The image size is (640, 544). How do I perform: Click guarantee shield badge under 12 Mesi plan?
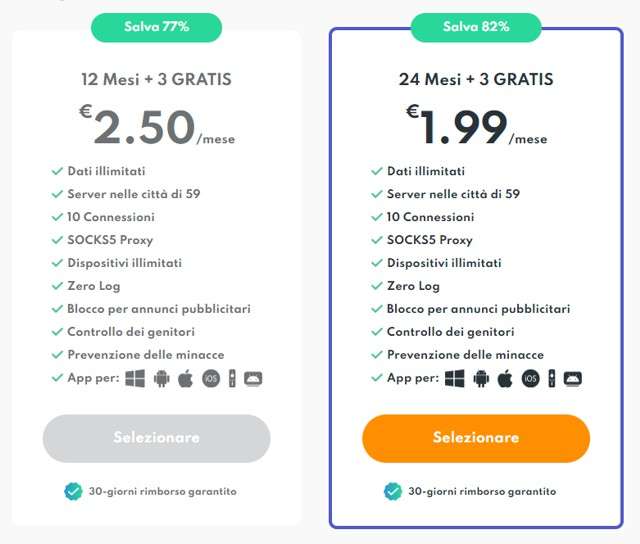pos(73,491)
